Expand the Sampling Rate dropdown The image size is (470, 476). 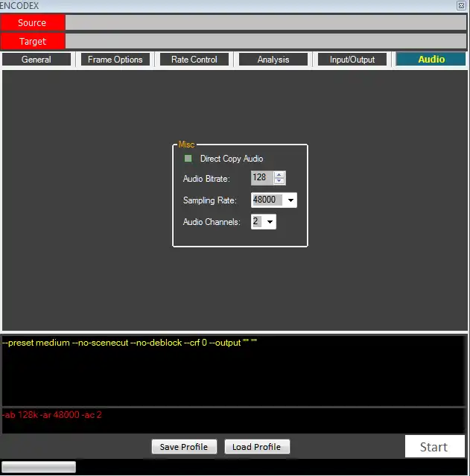[290, 200]
